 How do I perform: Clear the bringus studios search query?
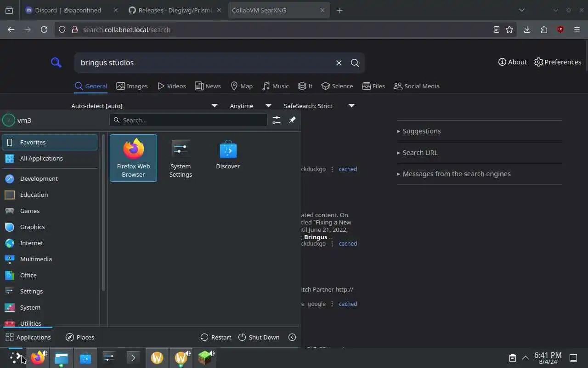tap(339, 63)
